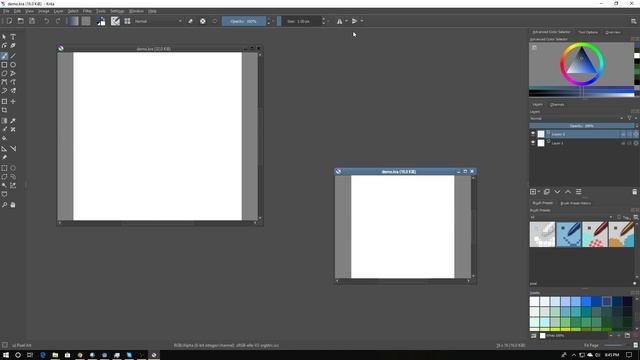
Task: Switch to Brush Preset History tab
Action: (576, 203)
